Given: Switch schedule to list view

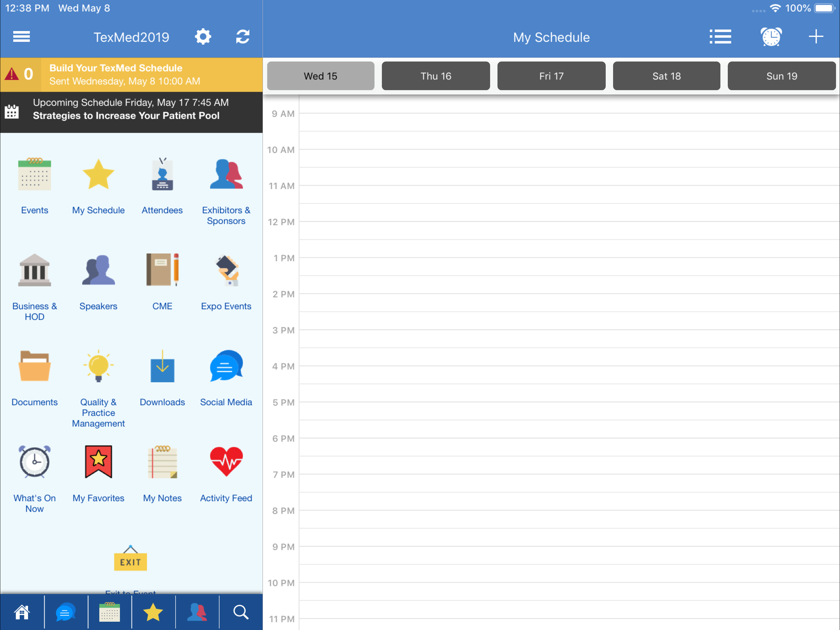Looking at the screenshot, I should tap(720, 37).
